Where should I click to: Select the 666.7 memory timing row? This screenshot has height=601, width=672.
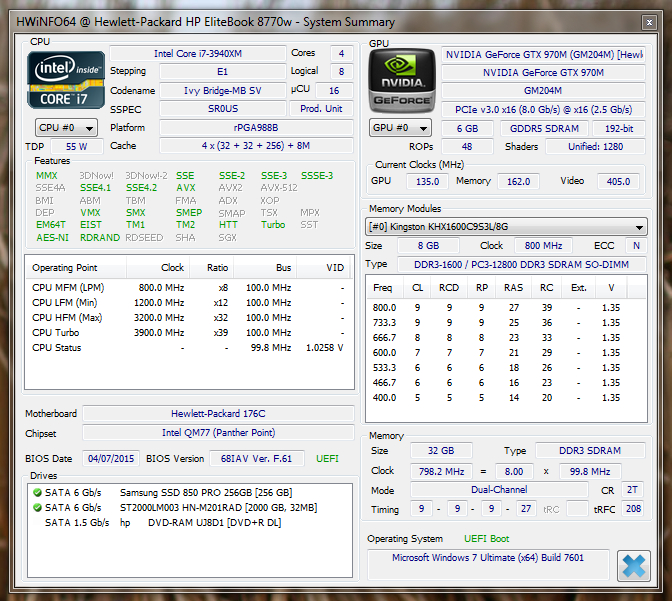506,337
